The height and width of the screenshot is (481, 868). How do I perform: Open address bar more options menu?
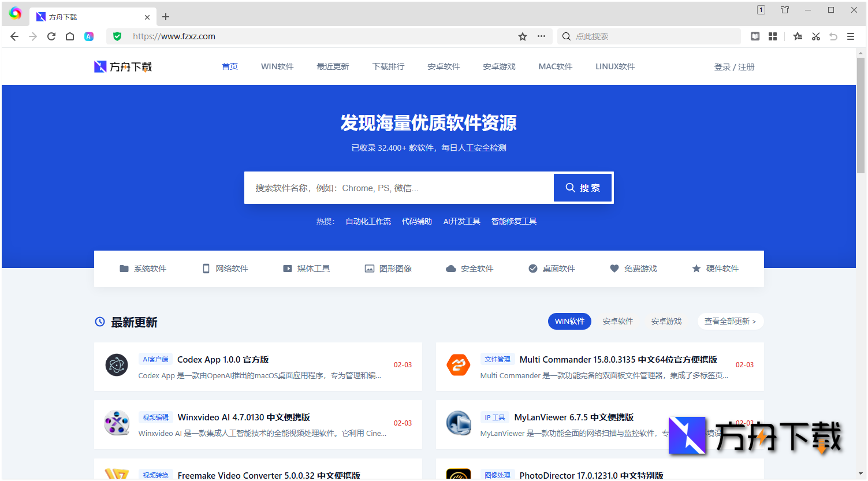[541, 36]
